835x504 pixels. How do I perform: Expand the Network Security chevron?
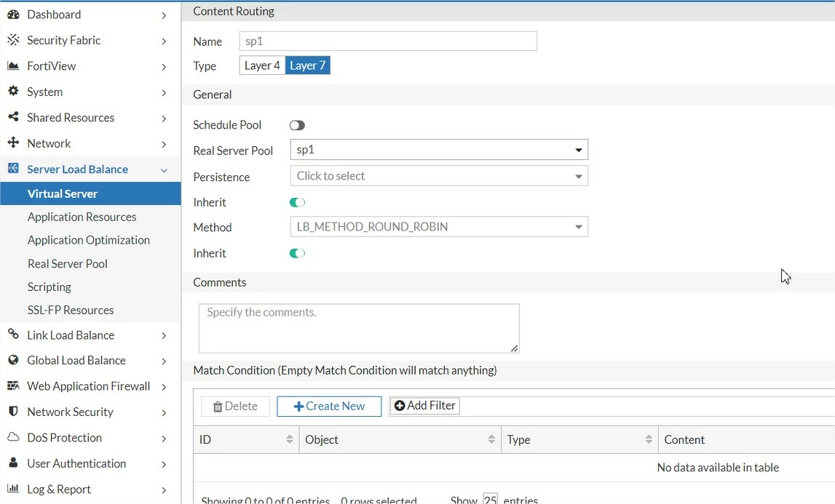pyautogui.click(x=164, y=413)
